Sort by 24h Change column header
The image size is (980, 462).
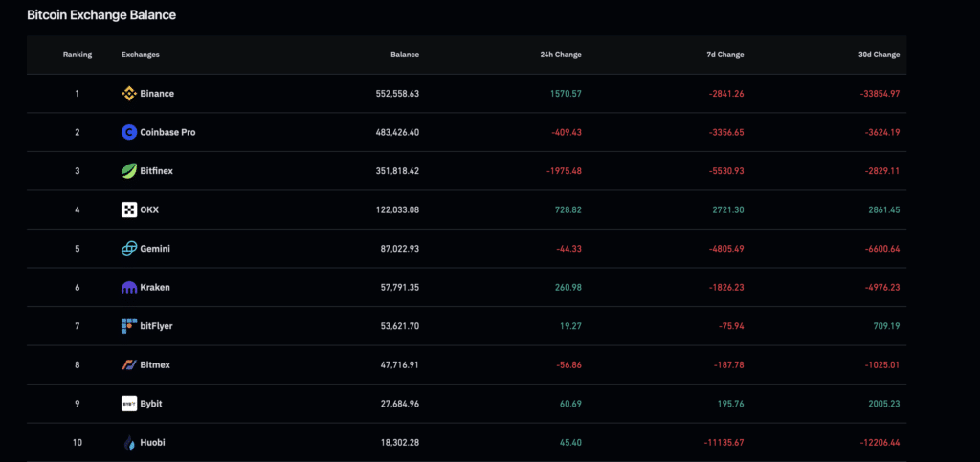point(560,55)
